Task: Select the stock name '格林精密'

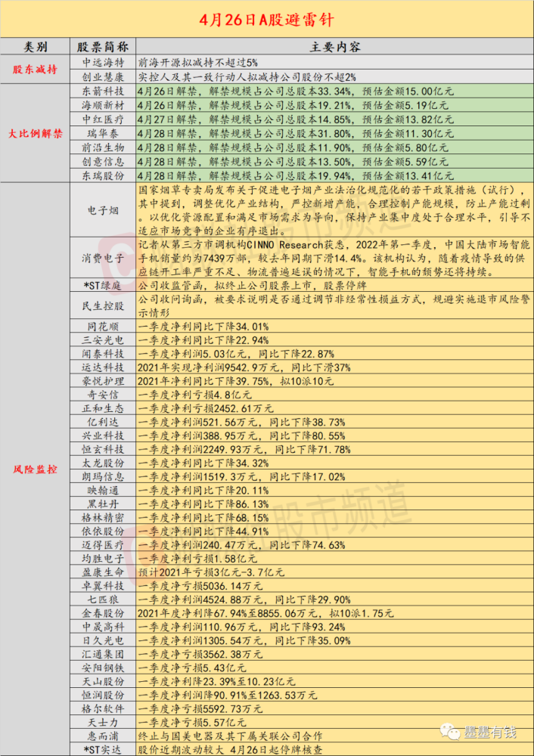Action: point(103,517)
